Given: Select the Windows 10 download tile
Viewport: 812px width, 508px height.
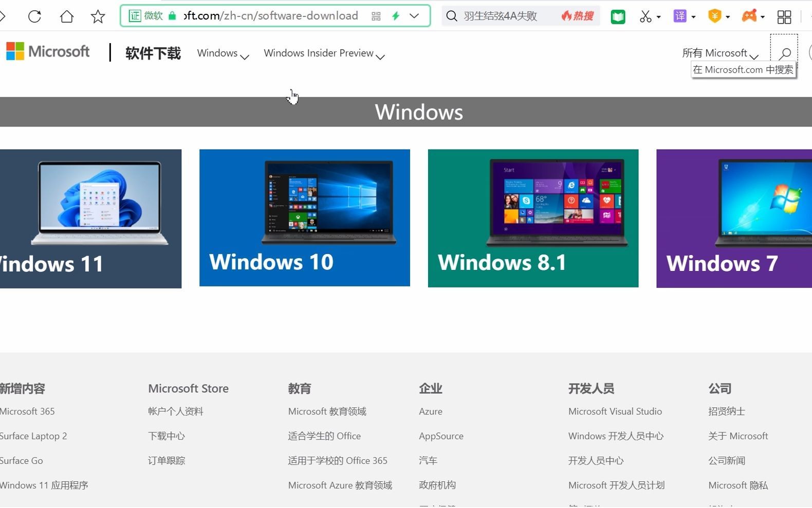Looking at the screenshot, I should (x=305, y=218).
